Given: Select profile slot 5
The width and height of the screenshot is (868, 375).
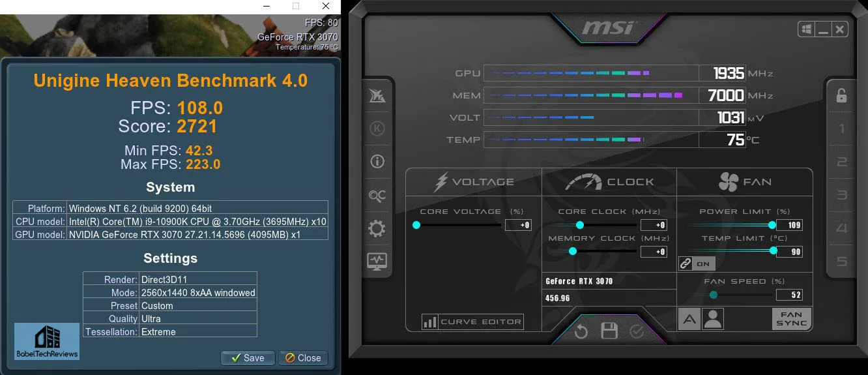Looking at the screenshot, I should tap(841, 262).
